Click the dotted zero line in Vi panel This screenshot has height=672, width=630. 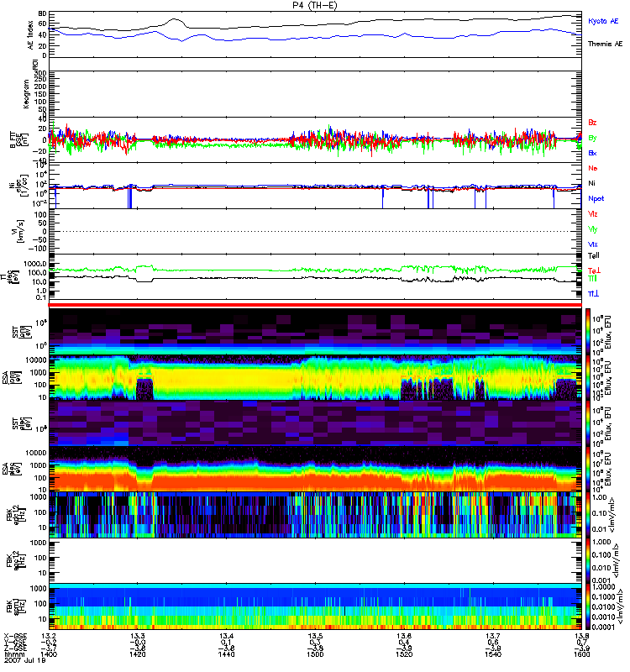[315, 232]
